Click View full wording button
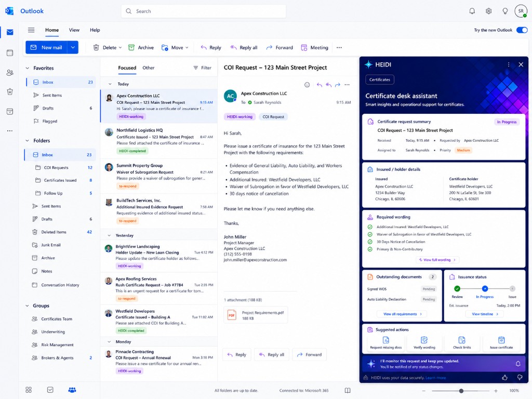This screenshot has height=399, width=532. point(437,260)
